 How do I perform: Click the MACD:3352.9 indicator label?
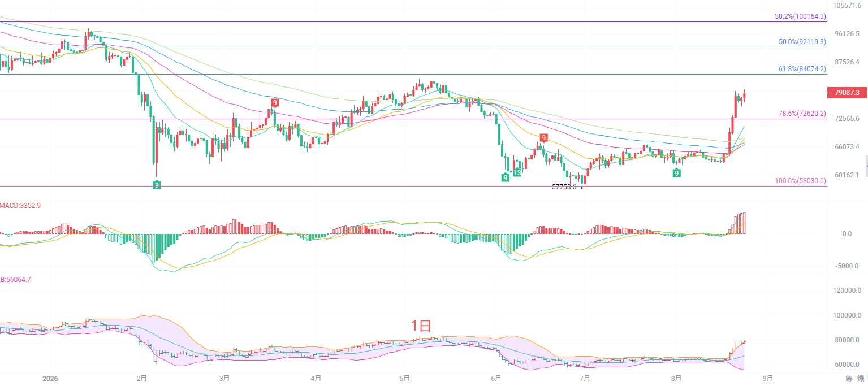point(20,205)
